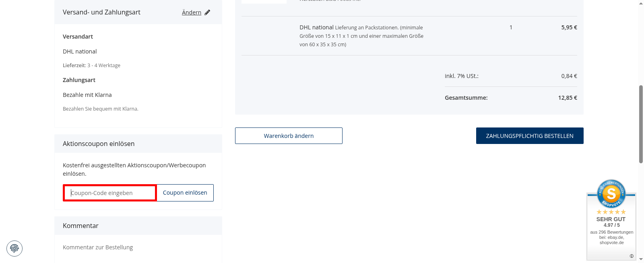Focus the Coupon-Code eingeben field

coord(110,193)
